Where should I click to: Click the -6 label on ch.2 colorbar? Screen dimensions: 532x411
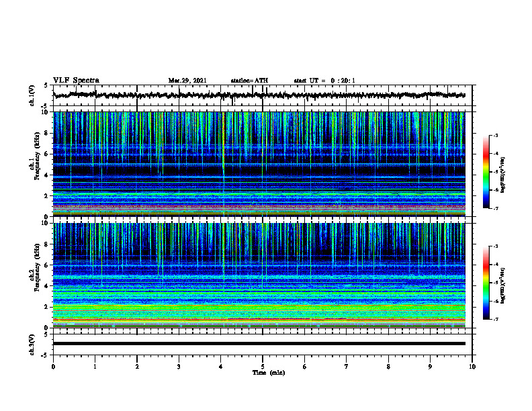(496, 301)
